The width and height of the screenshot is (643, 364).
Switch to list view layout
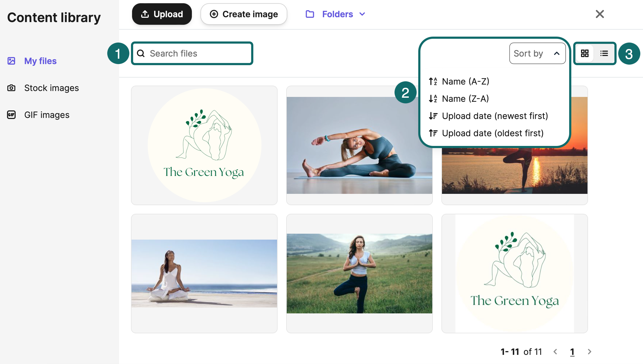pos(604,53)
